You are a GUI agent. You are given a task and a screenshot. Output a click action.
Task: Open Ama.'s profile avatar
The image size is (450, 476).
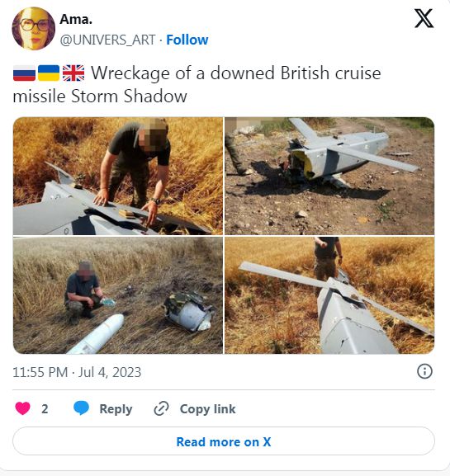point(33,28)
